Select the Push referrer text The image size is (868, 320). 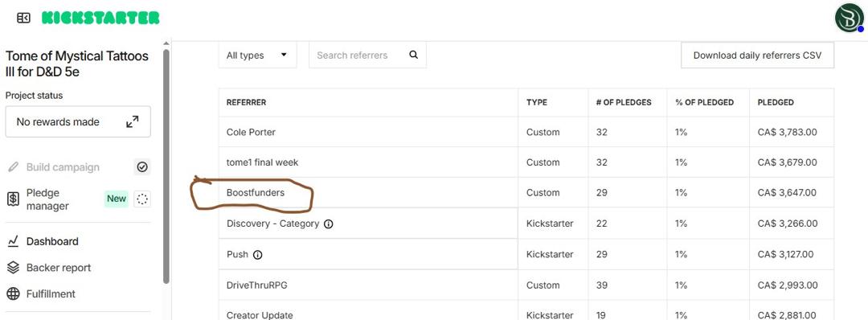237,254
